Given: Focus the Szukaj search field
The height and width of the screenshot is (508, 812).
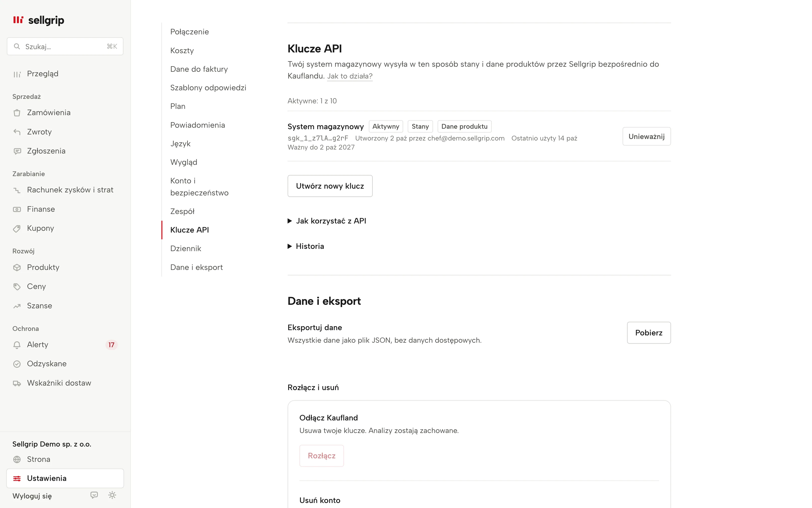Looking at the screenshot, I should tap(65, 46).
